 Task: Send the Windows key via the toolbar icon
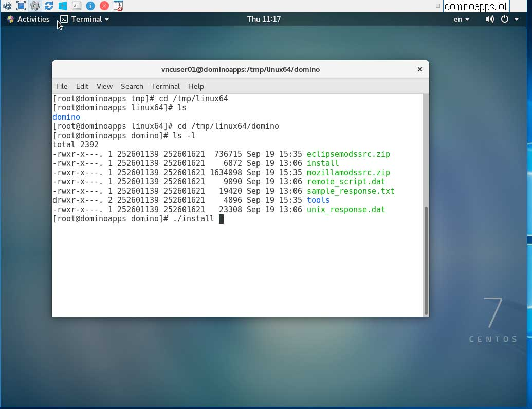(x=63, y=6)
